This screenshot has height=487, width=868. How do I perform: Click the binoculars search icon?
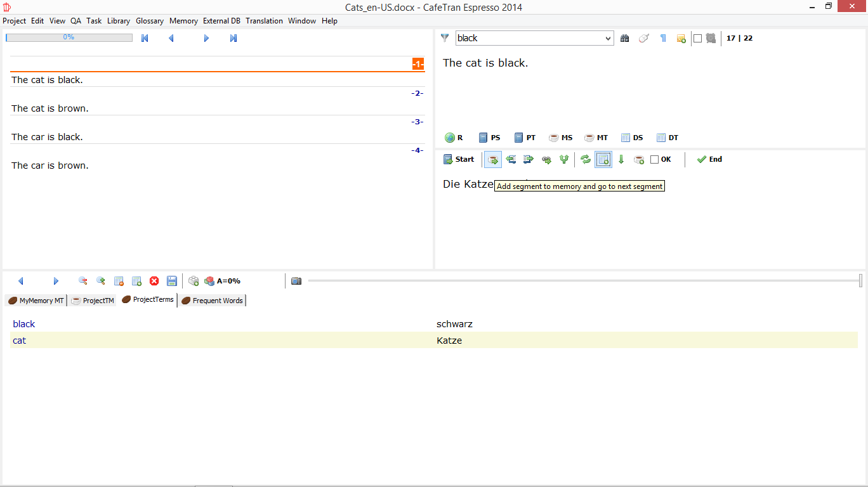tap(625, 38)
